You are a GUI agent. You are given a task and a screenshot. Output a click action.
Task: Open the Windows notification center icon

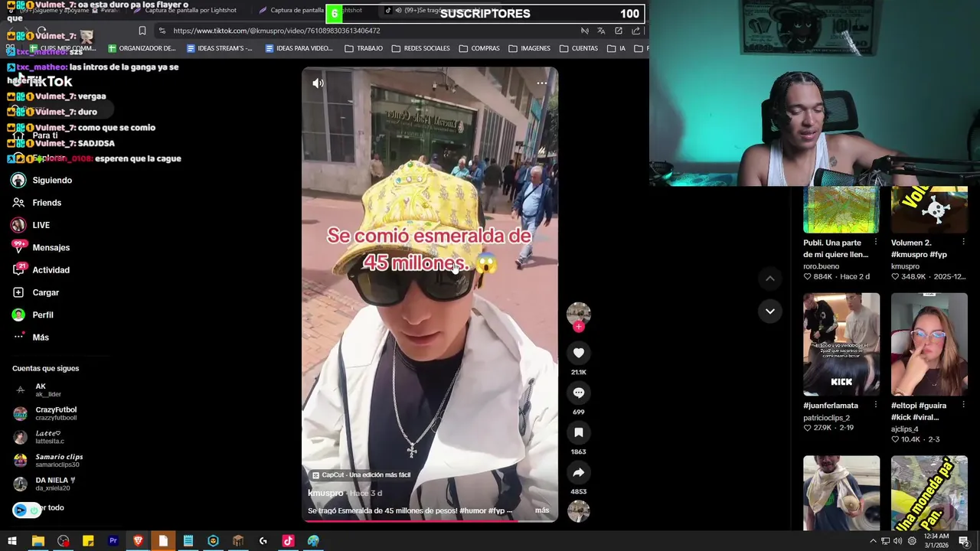coord(964,541)
